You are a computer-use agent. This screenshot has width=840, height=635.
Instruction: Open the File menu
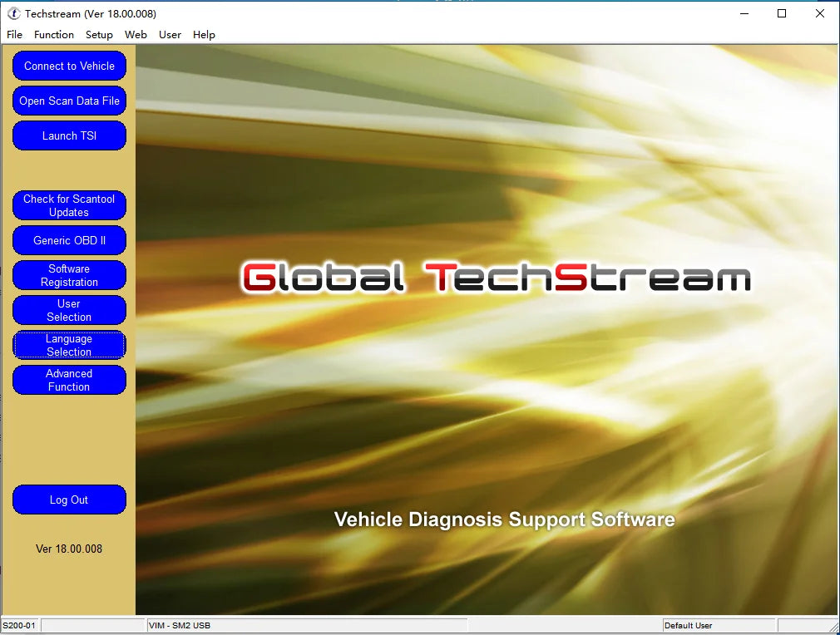tap(14, 34)
